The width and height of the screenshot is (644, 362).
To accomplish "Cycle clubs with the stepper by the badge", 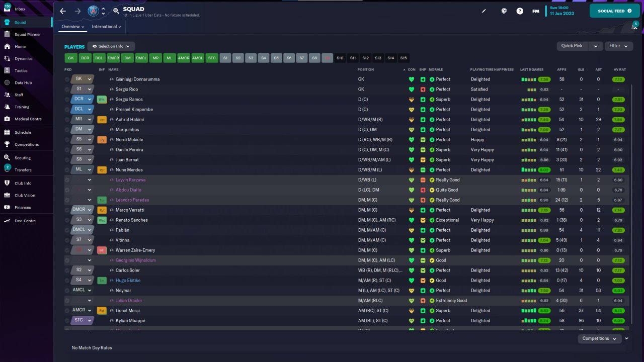I will pyautogui.click(x=103, y=11).
